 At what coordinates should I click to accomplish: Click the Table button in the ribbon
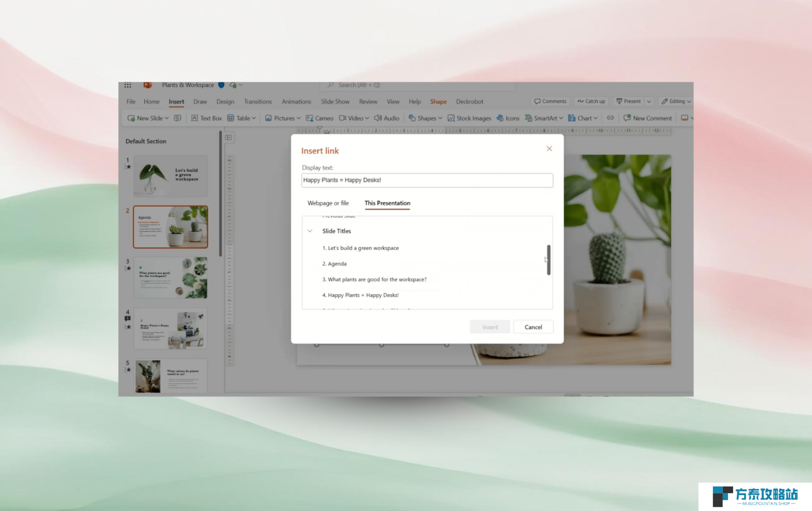tap(238, 118)
